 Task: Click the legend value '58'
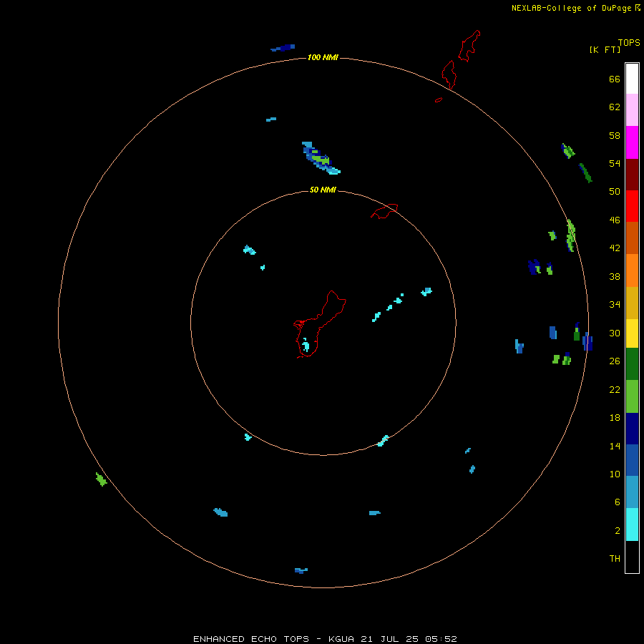tap(615, 135)
